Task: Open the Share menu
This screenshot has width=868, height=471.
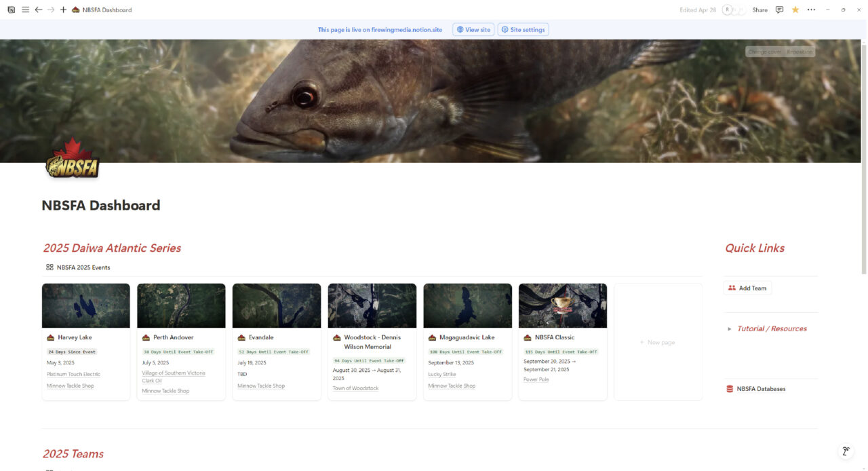Action: coord(759,10)
